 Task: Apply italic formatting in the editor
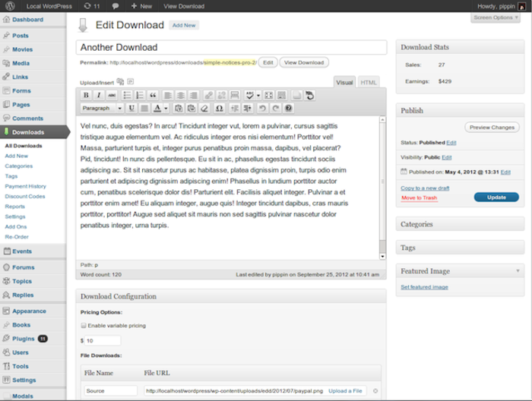(x=98, y=96)
